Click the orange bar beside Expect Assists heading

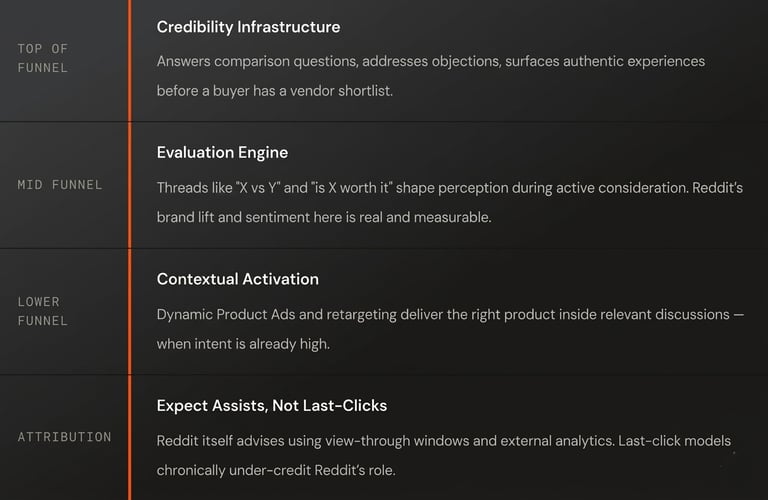[x=130, y=437]
